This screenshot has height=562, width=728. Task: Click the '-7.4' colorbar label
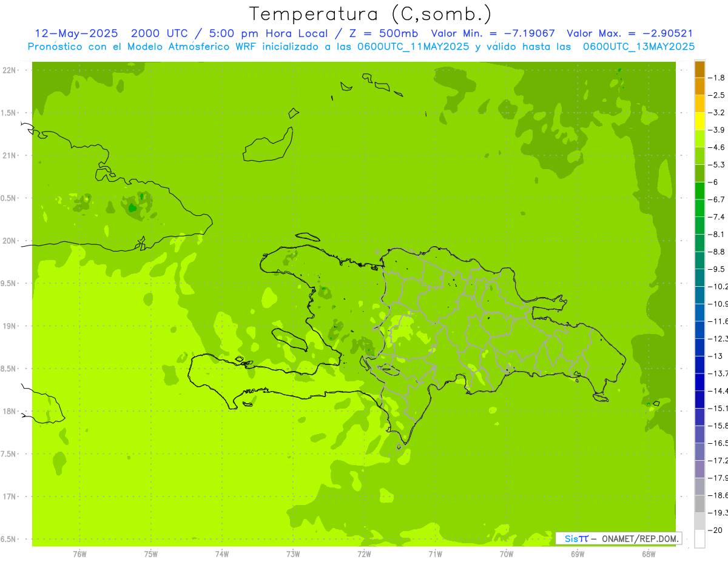(716, 216)
